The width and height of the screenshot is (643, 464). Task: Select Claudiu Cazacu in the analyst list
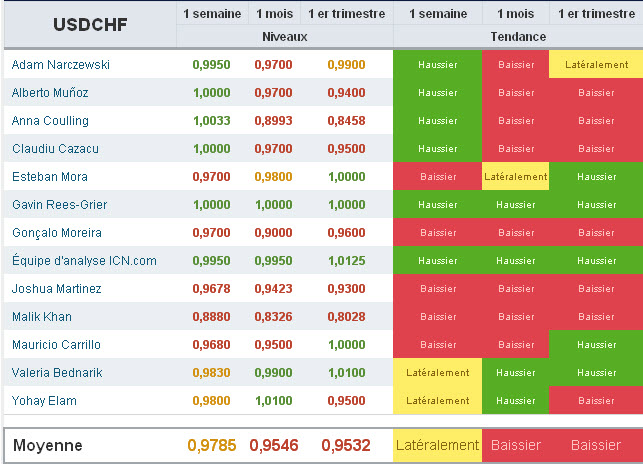(55, 149)
